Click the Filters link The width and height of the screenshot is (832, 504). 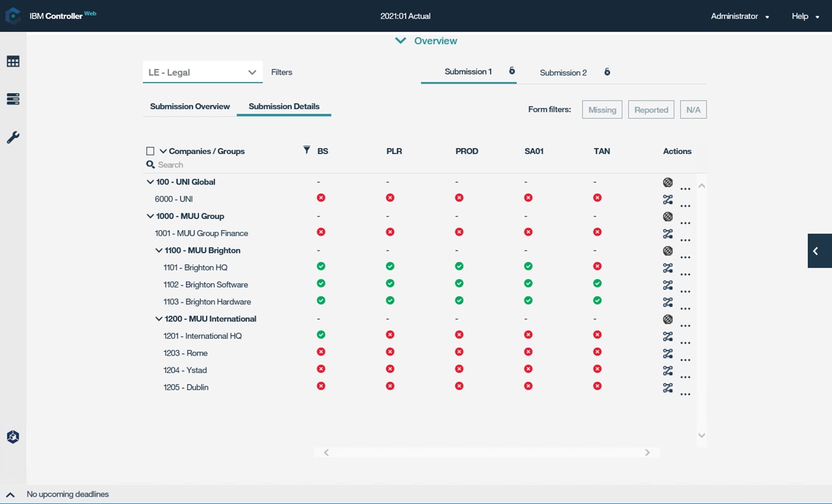282,72
